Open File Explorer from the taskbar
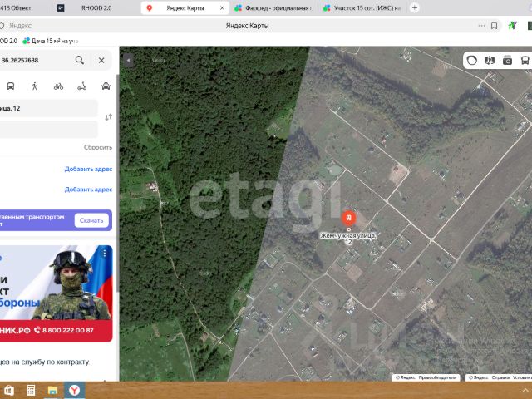This screenshot has height=399, width=532. point(52,390)
